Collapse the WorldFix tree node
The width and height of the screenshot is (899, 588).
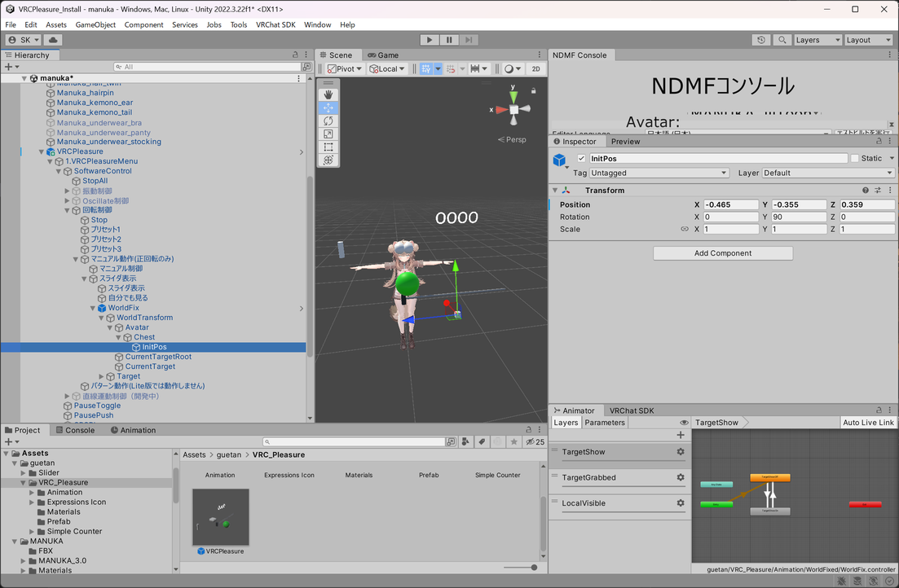pyautogui.click(x=93, y=309)
